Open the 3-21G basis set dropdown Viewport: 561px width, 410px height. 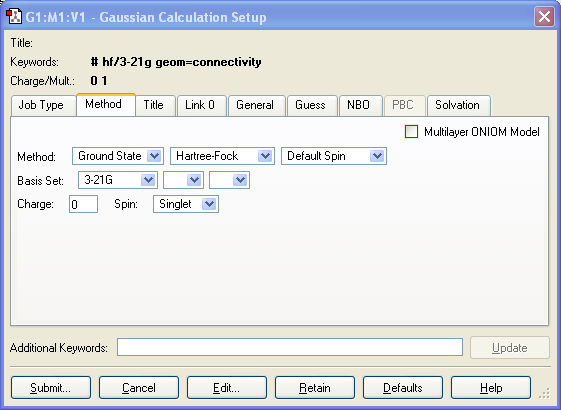click(x=118, y=180)
